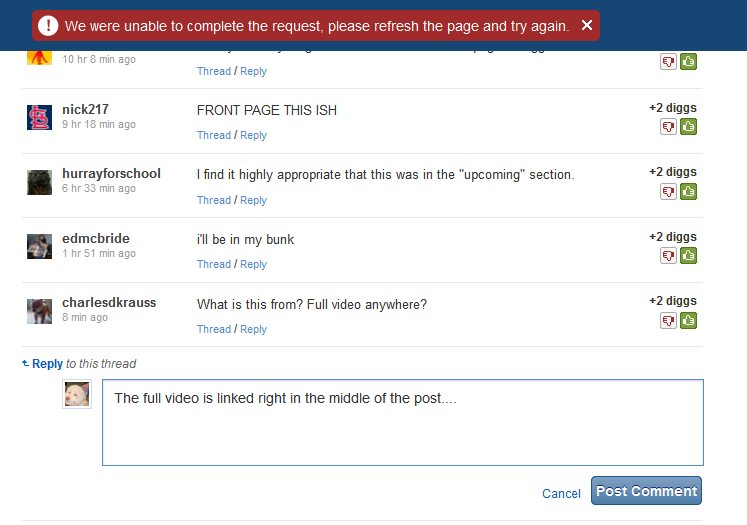This screenshot has width=747, height=525.
Task: Reply to hurrayforschool's comment
Action: click(253, 200)
